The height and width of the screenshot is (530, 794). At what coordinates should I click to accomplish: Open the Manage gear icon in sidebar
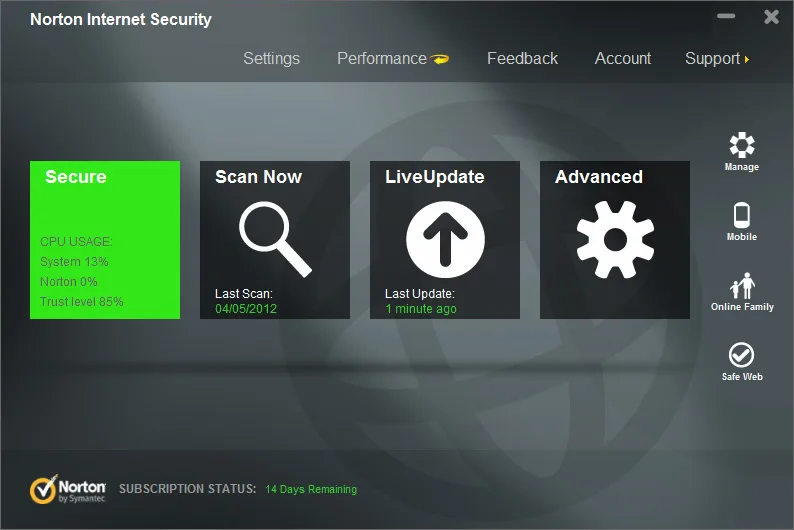pyautogui.click(x=742, y=145)
